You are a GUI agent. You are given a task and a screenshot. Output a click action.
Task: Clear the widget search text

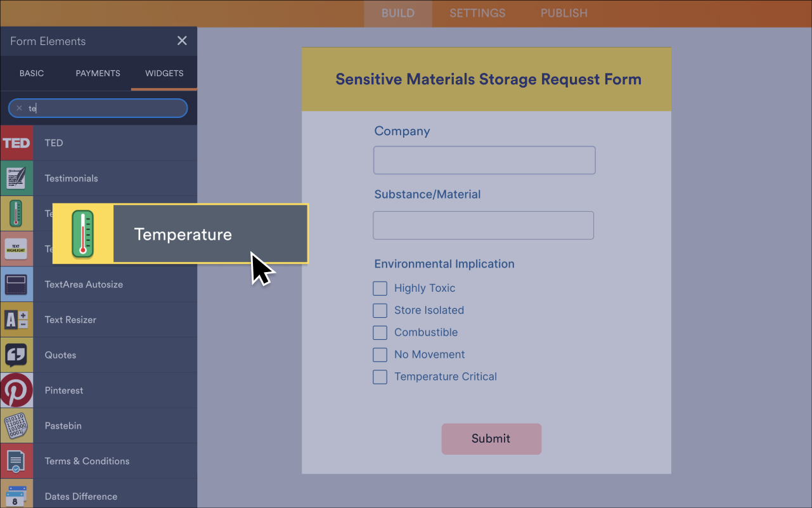tap(19, 108)
